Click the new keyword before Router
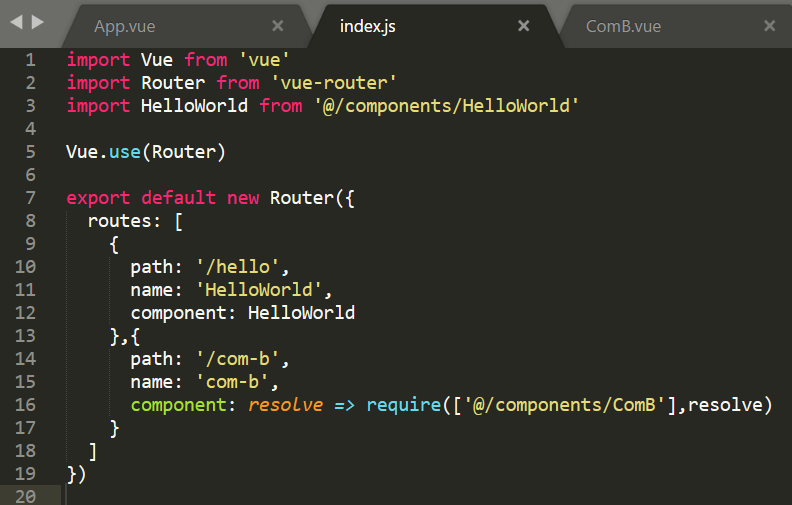Viewport: 792px width, 505px height. tap(243, 198)
